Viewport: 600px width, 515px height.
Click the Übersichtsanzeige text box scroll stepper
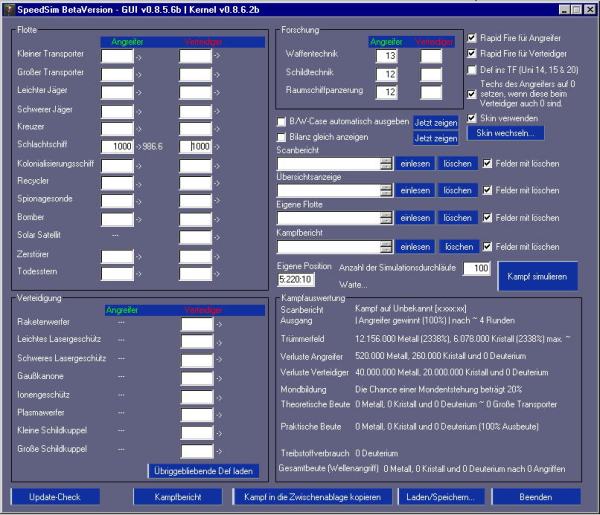click(x=386, y=190)
